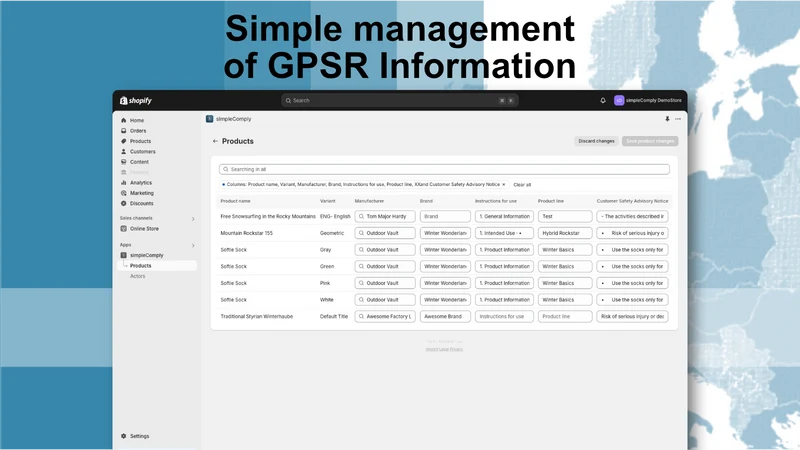
Task: Select Mountain Rockstar 155 product name
Action: tap(246, 233)
